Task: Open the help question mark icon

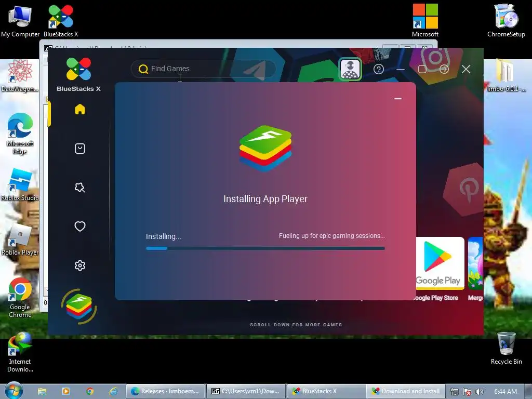Action: pyautogui.click(x=379, y=69)
